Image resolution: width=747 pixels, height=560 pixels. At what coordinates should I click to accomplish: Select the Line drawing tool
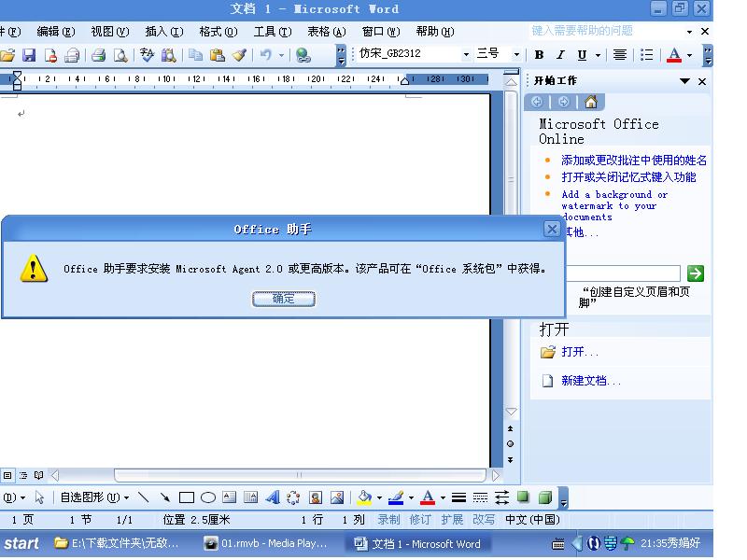(x=143, y=497)
